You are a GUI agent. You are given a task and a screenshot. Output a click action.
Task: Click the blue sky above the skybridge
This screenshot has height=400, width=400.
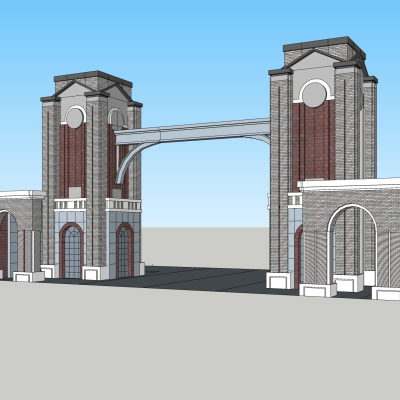(x=200, y=67)
